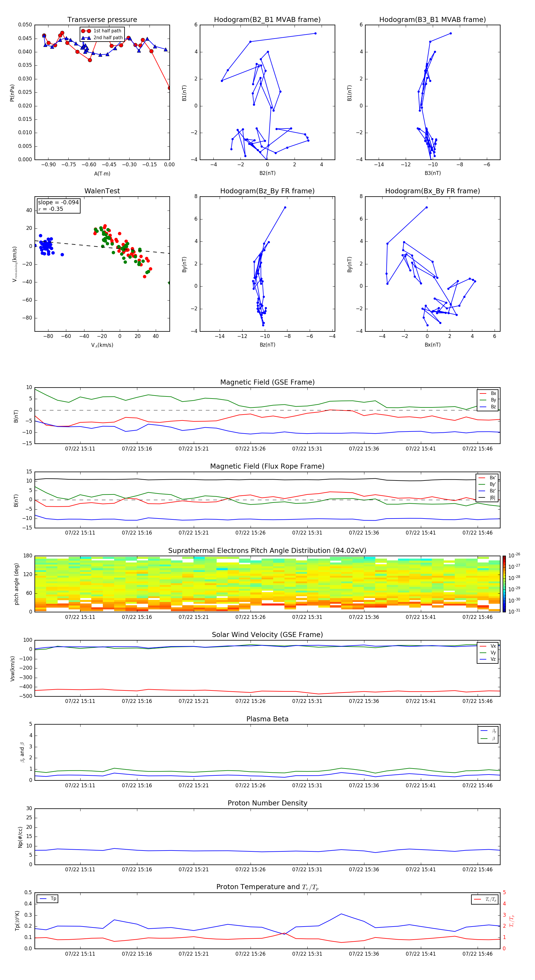
Task: Click the lowest red point in Transverse pressure
Action: tap(169, 88)
